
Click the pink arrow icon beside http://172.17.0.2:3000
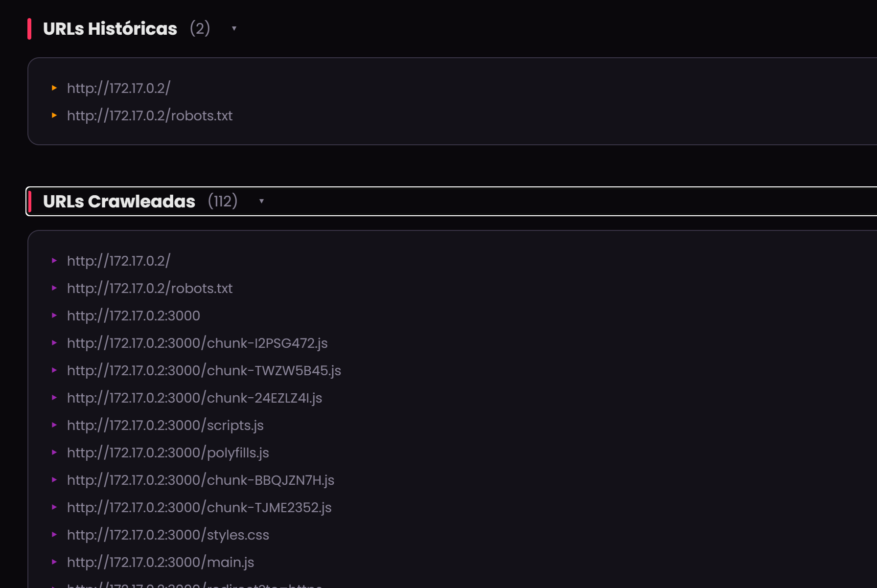pos(55,316)
